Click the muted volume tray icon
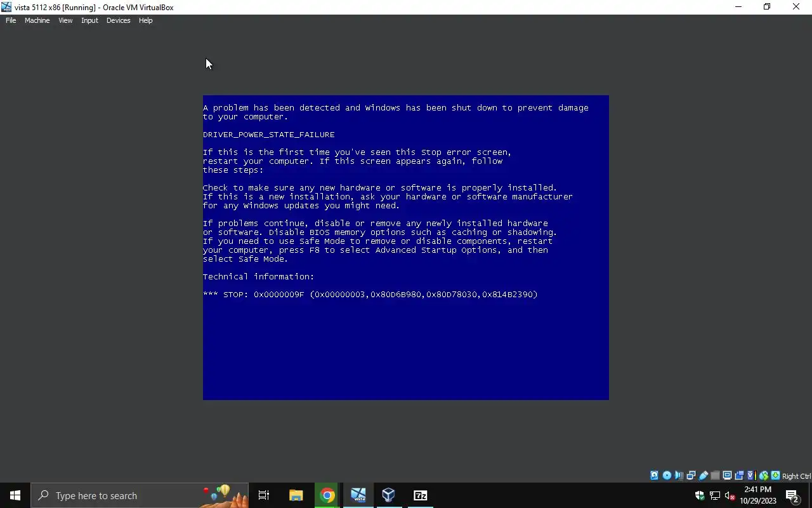 730,495
